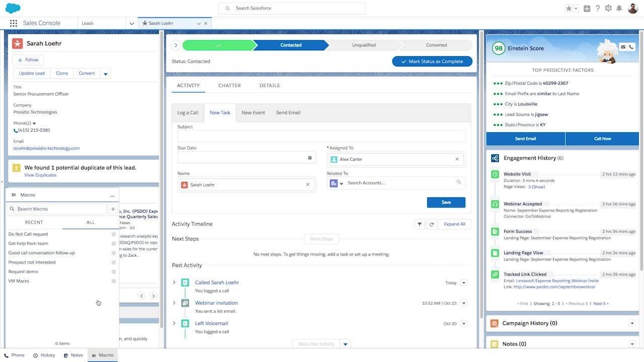
Task: Open the History utility bar item
Action: click(x=44, y=355)
